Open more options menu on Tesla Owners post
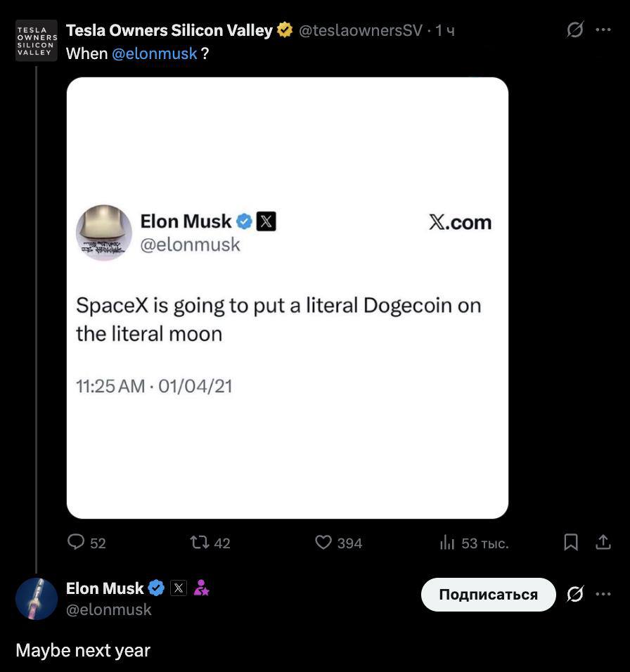The image size is (630, 672). [603, 30]
